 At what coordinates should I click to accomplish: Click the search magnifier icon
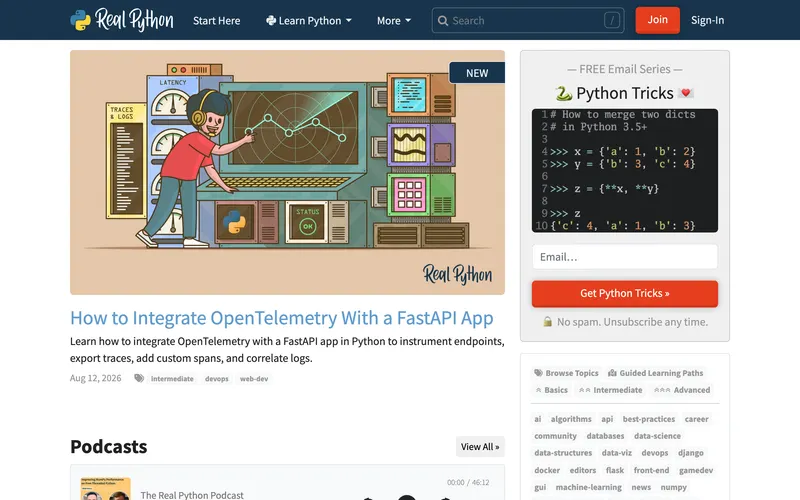point(443,21)
